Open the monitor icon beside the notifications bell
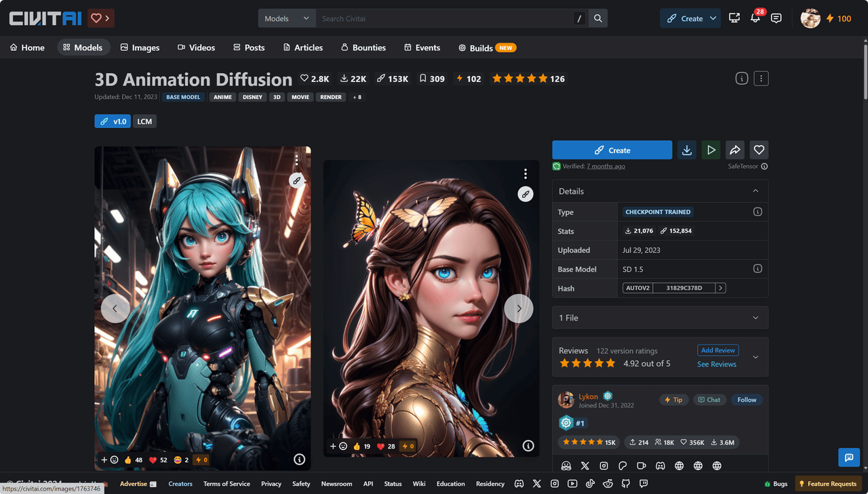The width and height of the screenshot is (868, 494). click(734, 18)
